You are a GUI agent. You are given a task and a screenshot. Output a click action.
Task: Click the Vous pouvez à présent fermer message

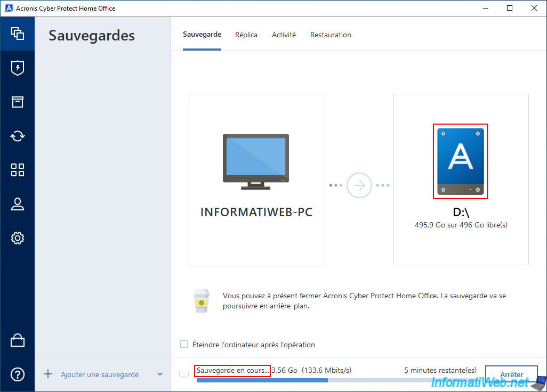[x=364, y=301]
